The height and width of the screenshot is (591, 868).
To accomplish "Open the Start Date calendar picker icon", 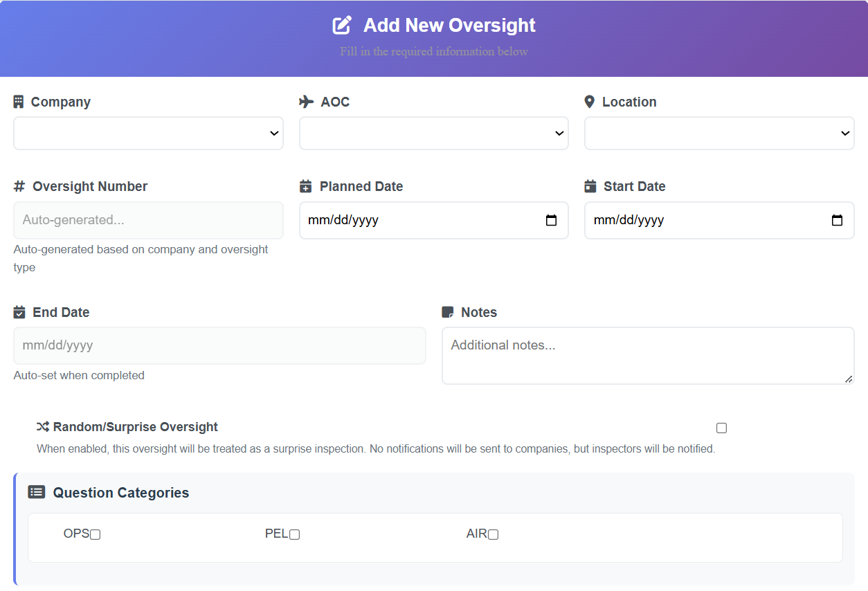I will 837,220.
